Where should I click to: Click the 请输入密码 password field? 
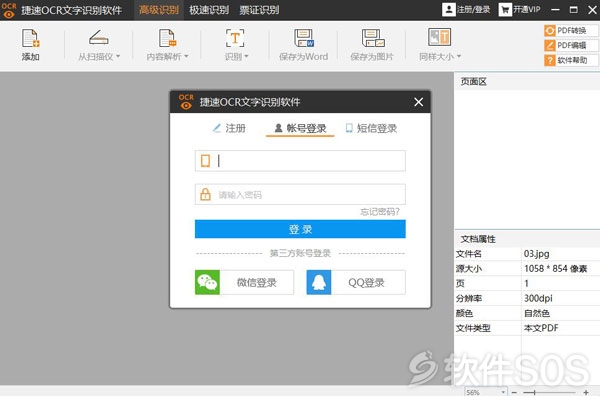click(300, 194)
